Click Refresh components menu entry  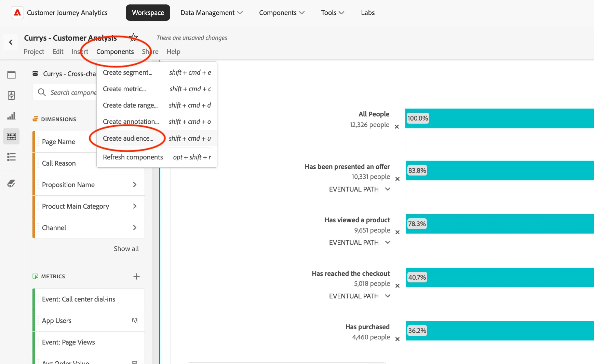coord(157,157)
